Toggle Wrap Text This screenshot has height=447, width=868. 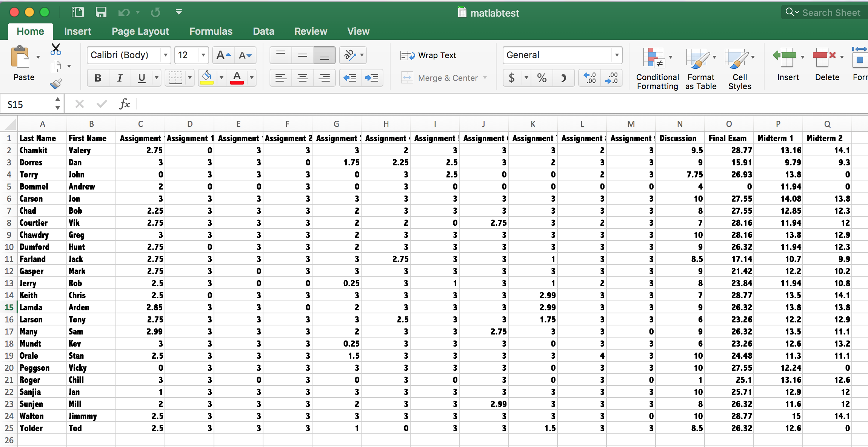click(x=428, y=55)
